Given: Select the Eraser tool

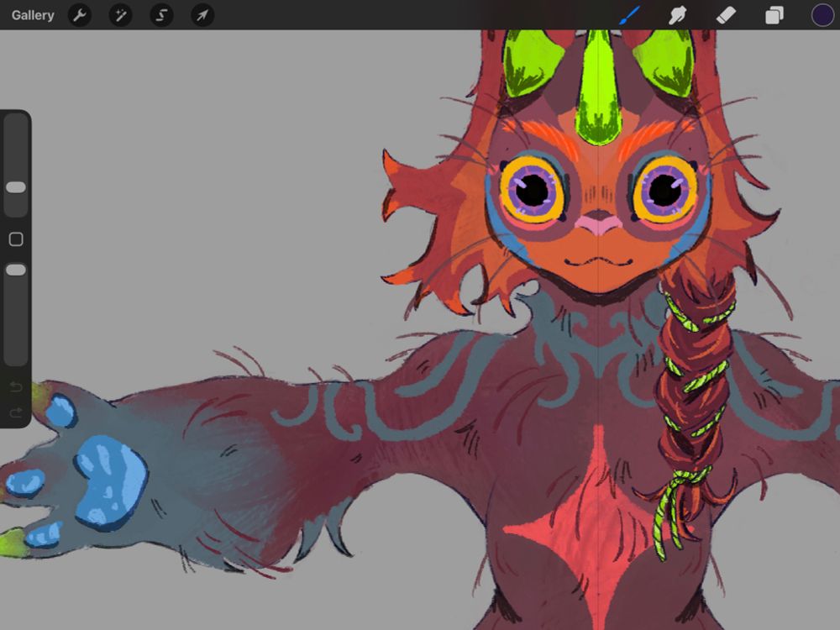Looking at the screenshot, I should (727, 14).
